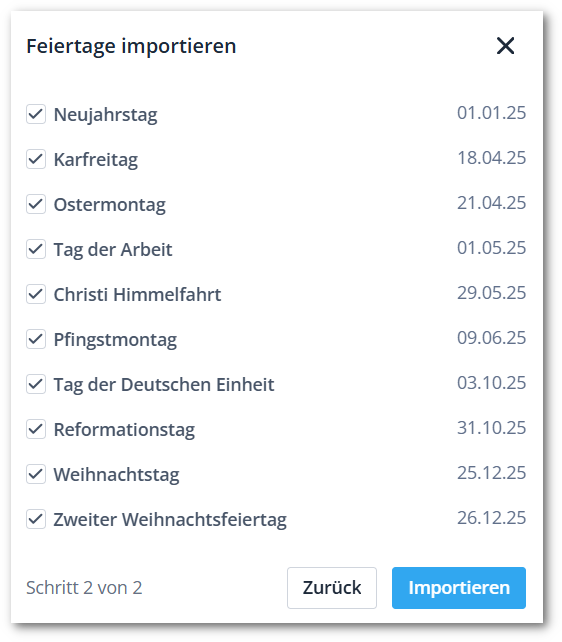Toggle the Karfreitag checkbox
Viewport: 562px width, 642px height.
click(x=36, y=159)
